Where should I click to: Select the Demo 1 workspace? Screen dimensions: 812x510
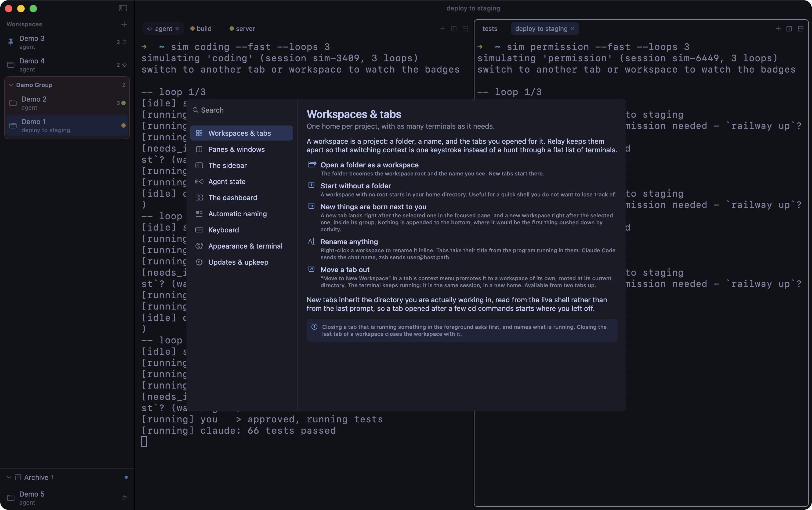click(x=67, y=125)
